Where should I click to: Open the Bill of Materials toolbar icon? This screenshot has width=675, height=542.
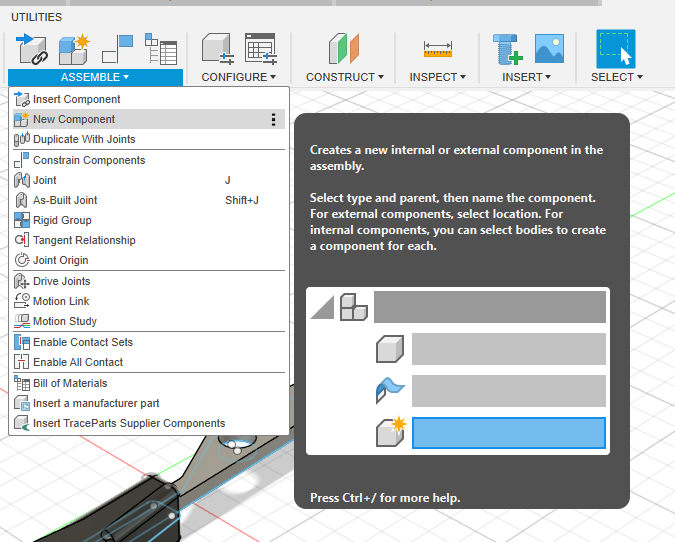click(x=160, y=48)
